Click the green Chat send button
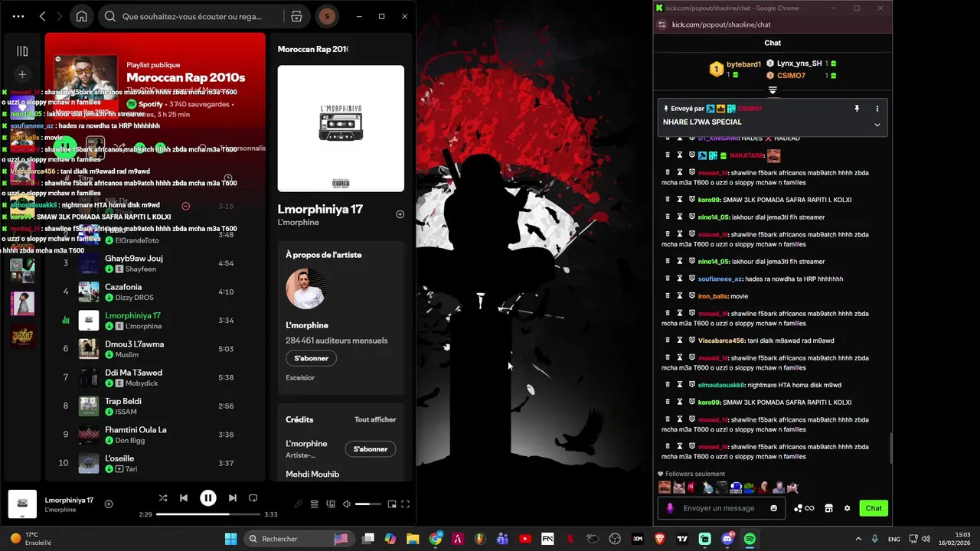This screenshot has width=980, height=551. pos(874,508)
